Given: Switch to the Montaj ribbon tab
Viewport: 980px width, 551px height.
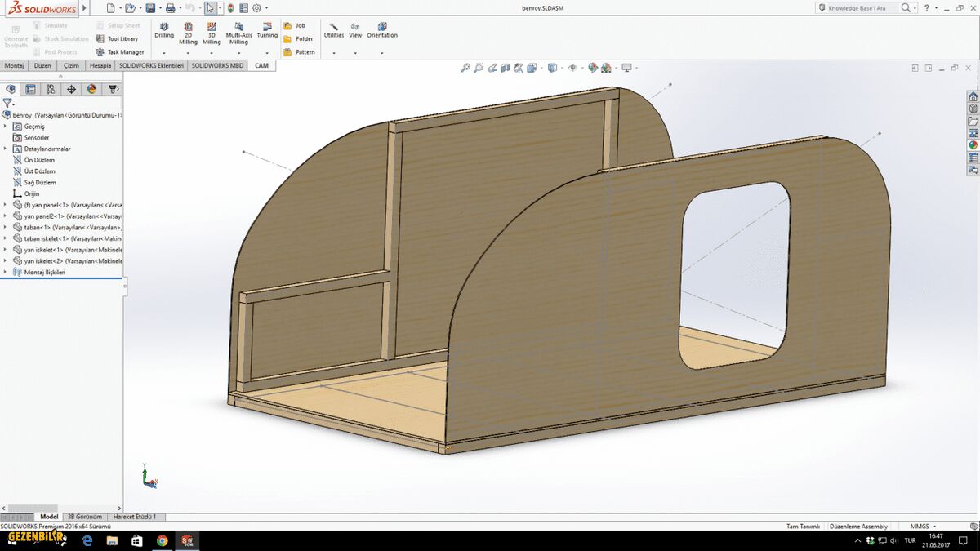Looking at the screenshot, I should 15,65.
